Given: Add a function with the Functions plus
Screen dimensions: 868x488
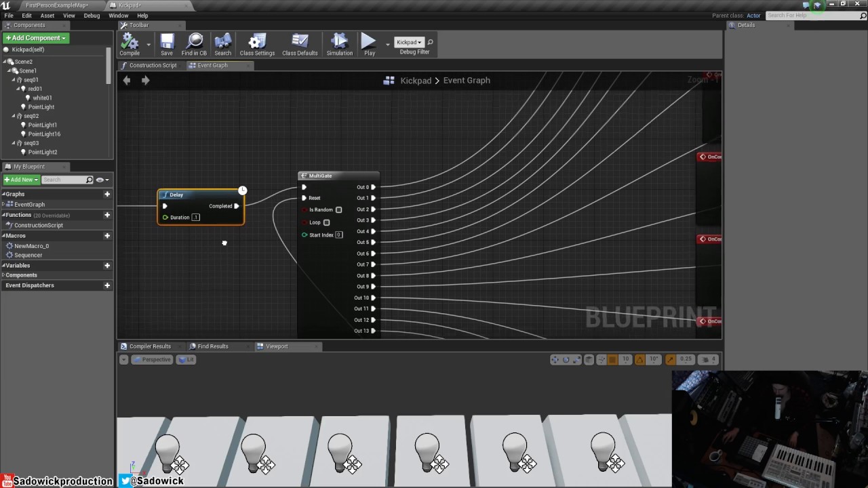Looking at the screenshot, I should tap(106, 215).
